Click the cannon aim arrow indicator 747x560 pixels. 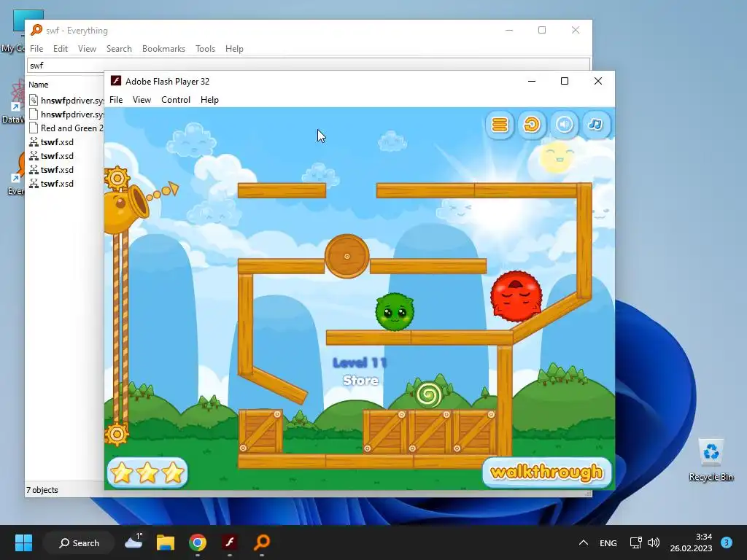[x=163, y=192]
